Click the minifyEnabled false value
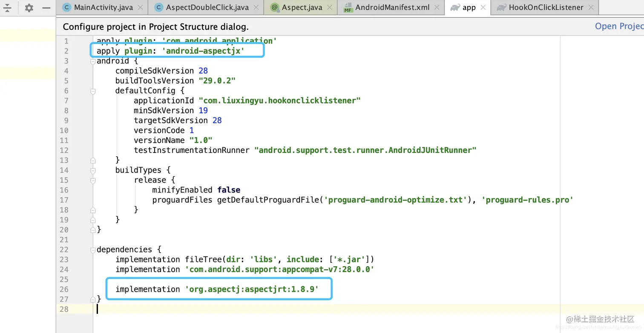 coord(229,190)
